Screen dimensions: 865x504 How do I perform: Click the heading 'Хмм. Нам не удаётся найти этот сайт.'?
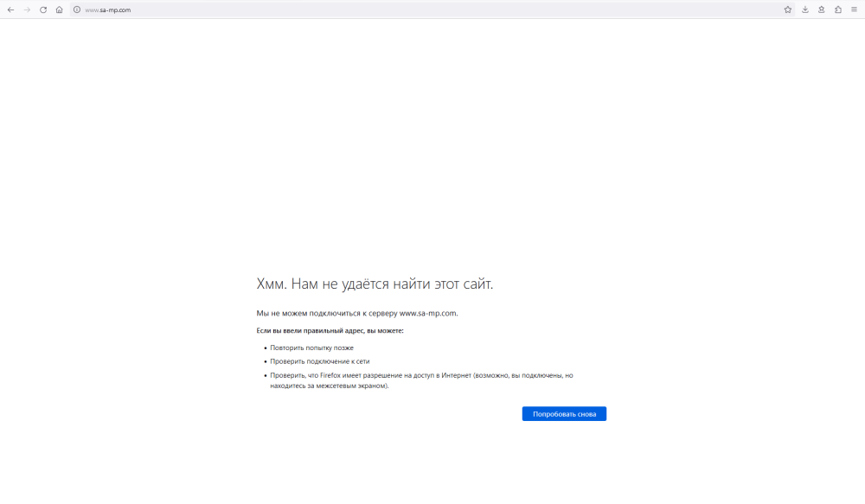point(375,284)
